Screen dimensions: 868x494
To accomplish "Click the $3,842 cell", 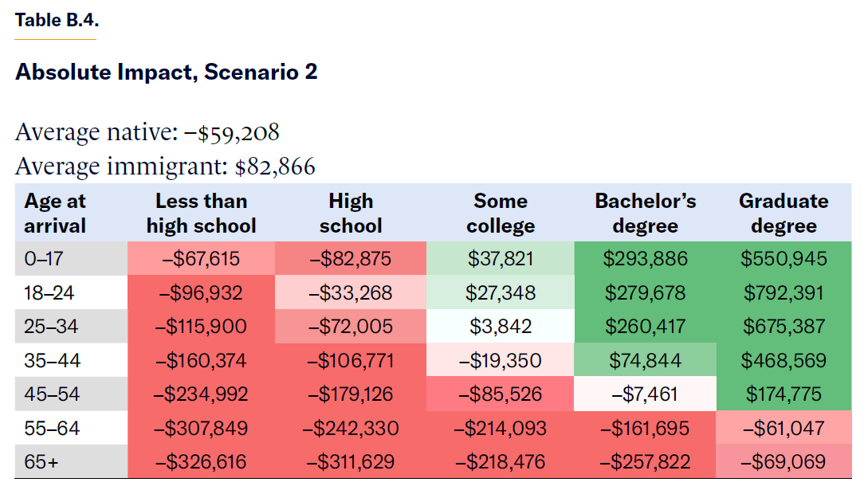I will [501, 327].
